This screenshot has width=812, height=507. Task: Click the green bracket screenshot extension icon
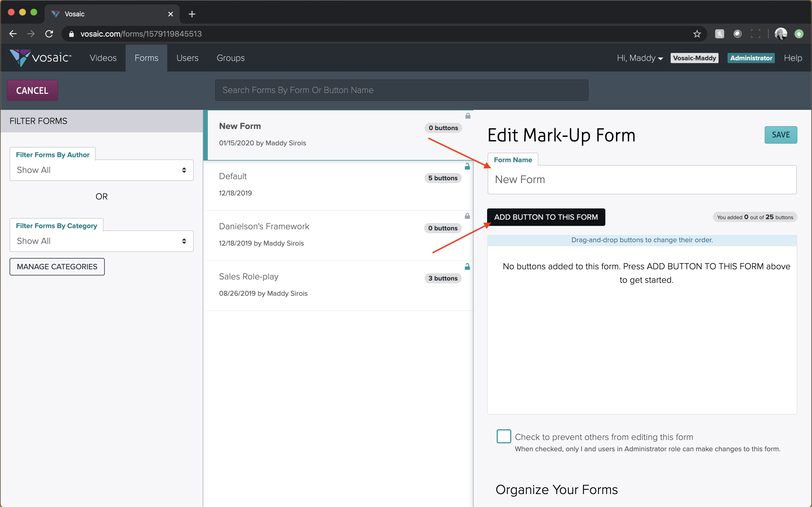tap(755, 34)
